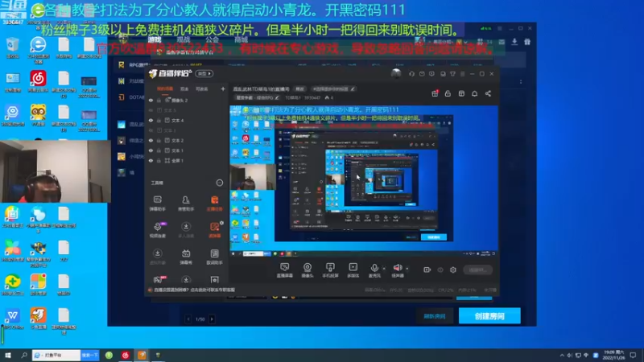644x362 pixels.
Task: Toggle preview eye icon near settings gear
Action: (440, 269)
